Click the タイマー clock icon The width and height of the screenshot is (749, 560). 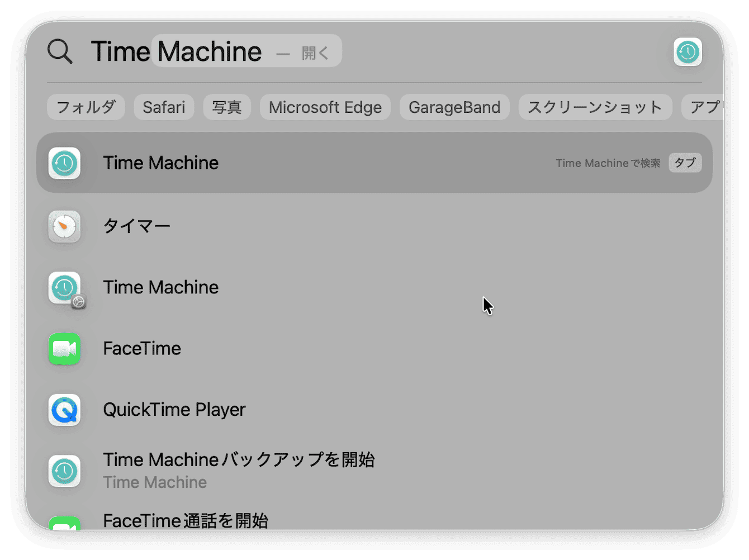pyautogui.click(x=64, y=226)
